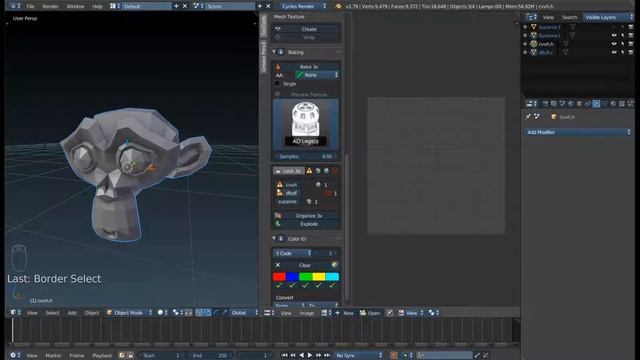Select the active Modifiers wrench properties tab
Viewport: 640px width, 360px height.
coord(596,104)
